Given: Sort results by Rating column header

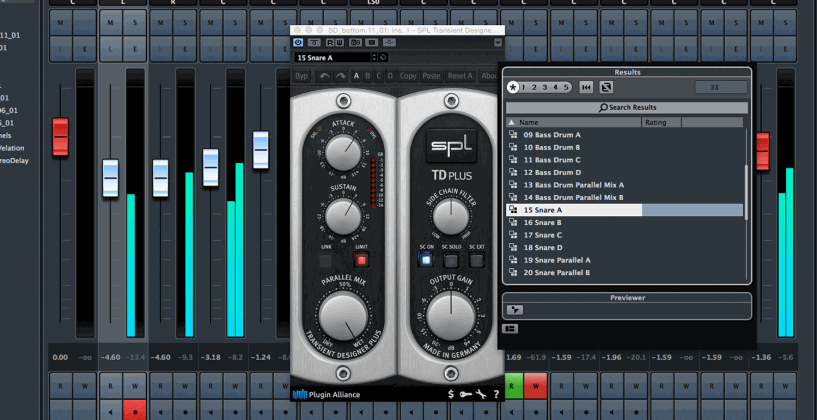Looking at the screenshot, I should tap(661, 122).
